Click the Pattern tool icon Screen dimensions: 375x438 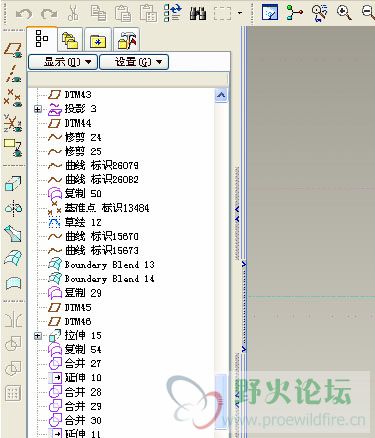[13, 393]
